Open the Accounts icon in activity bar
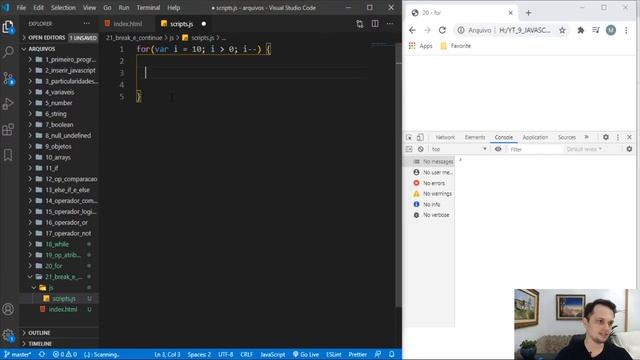Viewport: 640px width, 360px height. click(x=8, y=309)
